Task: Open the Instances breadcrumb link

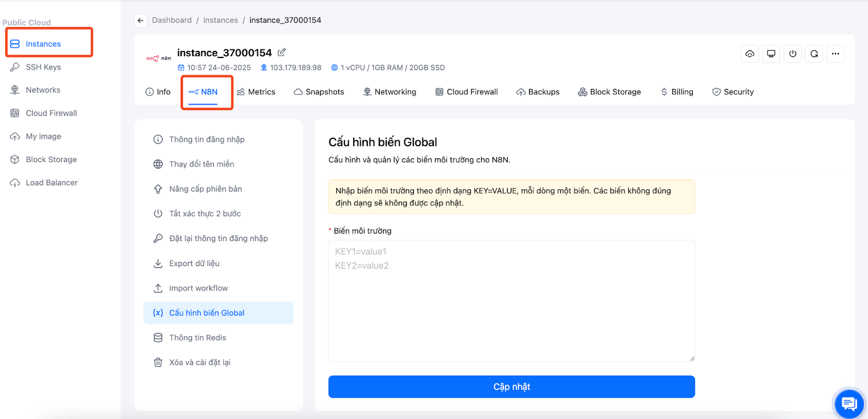Action: click(x=220, y=20)
